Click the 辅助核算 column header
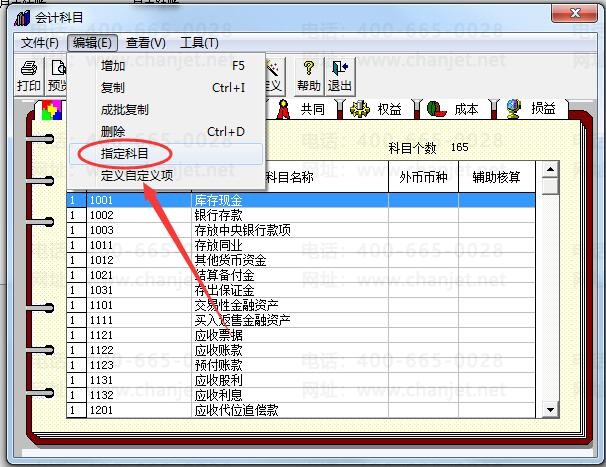This screenshot has height=467, width=606. click(x=497, y=177)
